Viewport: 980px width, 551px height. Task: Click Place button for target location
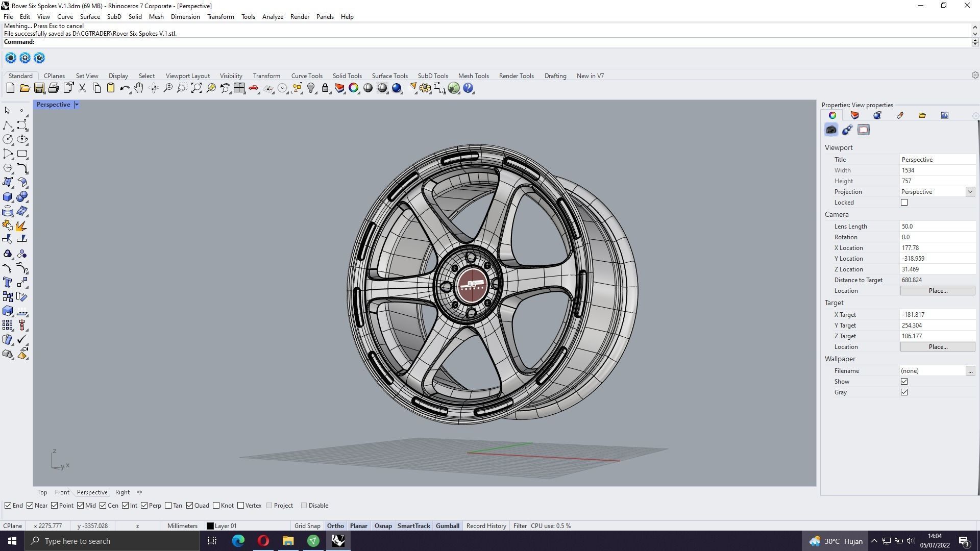(938, 347)
